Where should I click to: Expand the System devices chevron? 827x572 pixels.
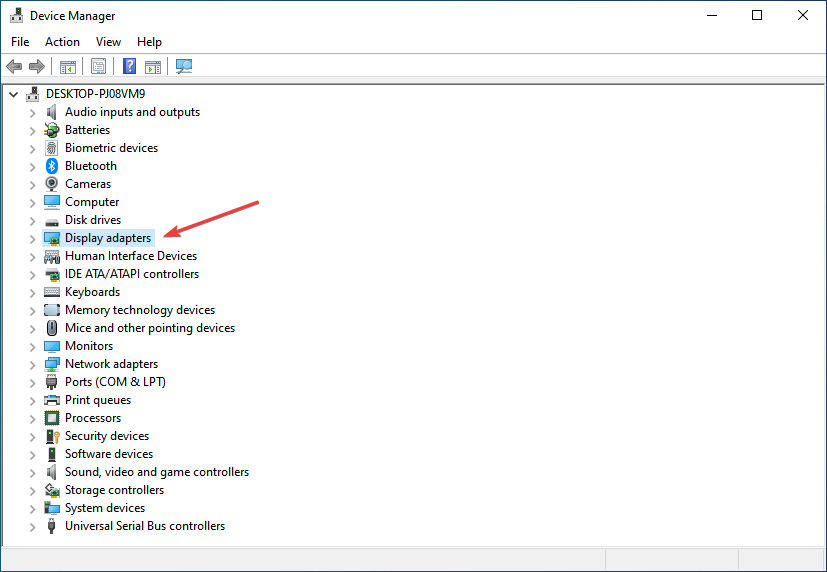pos(33,509)
